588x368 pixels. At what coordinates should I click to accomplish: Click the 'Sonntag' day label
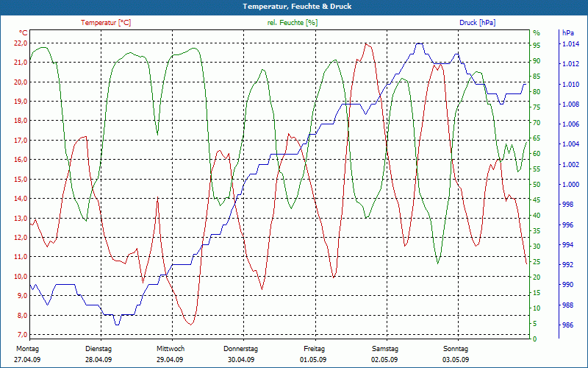tap(456, 349)
